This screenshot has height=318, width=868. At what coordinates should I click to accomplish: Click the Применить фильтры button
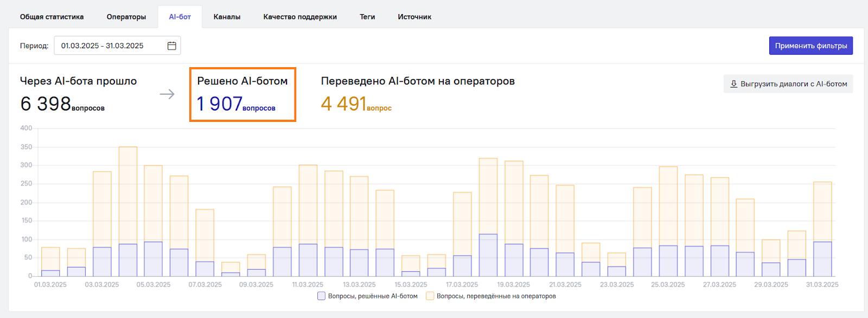click(811, 46)
